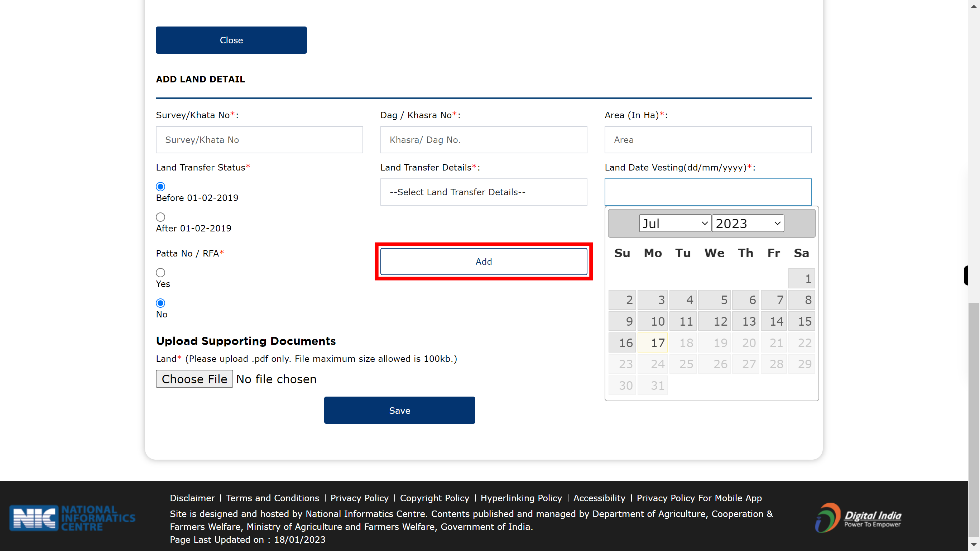Click the Add button for land transfer
Image resolution: width=980 pixels, height=551 pixels.
(x=483, y=262)
